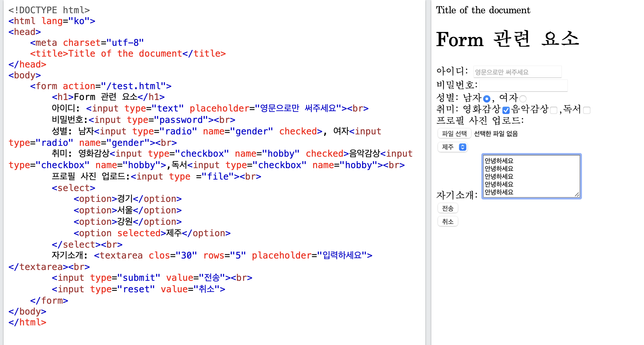Click the divider between code and preview

coord(428,172)
